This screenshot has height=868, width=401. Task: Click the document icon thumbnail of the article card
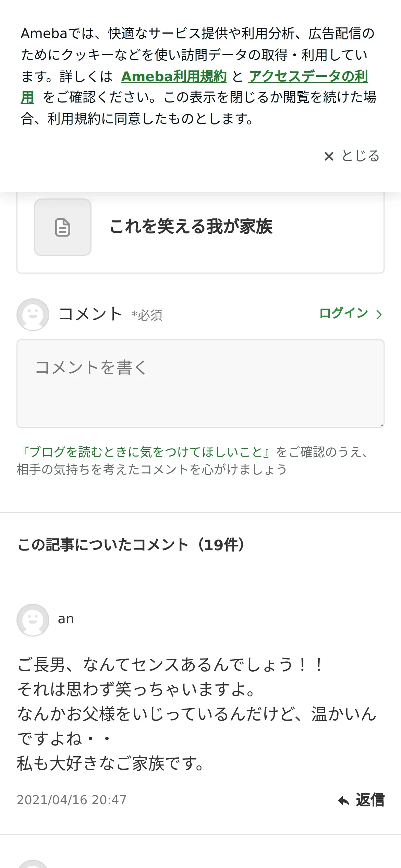[x=63, y=227]
